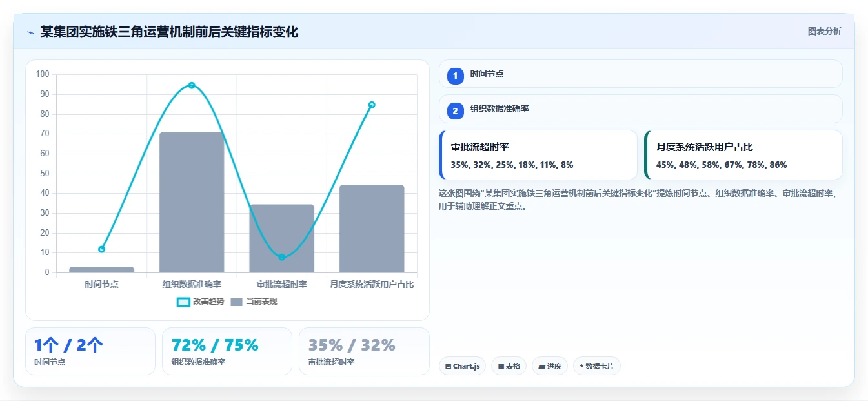The height and width of the screenshot is (401, 868).
Task: Click the x-axis label 月度系统活跃用户占比
Action: pyautogui.click(x=372, y=284)
